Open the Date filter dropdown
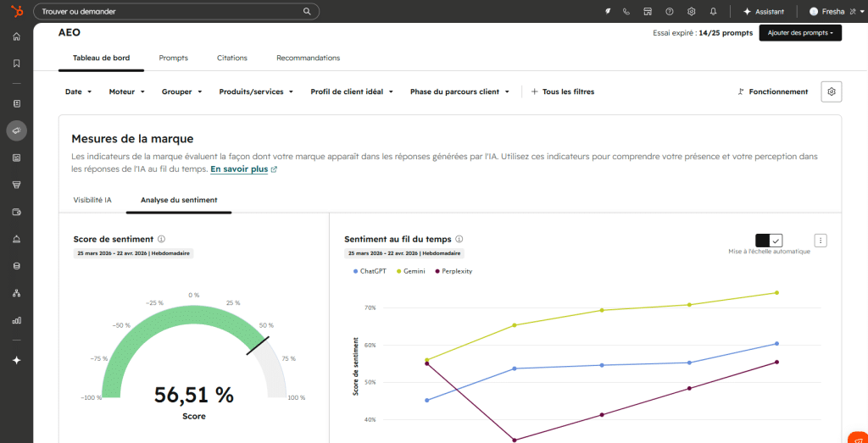The height and width of the screenshot is (443, 868). point(78,91)
